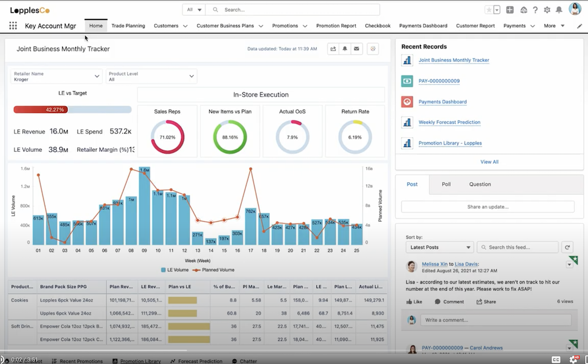Viewport: 588px width, 364px height.
Task: Click the dashboard subscribe bell icon
Action: click(345, 49)
